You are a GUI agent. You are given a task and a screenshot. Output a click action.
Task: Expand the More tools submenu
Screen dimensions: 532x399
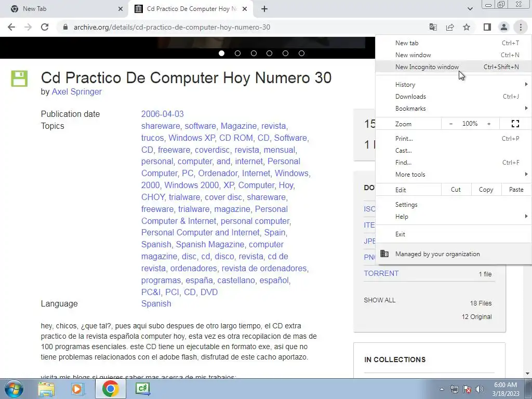tap(453, 175)
